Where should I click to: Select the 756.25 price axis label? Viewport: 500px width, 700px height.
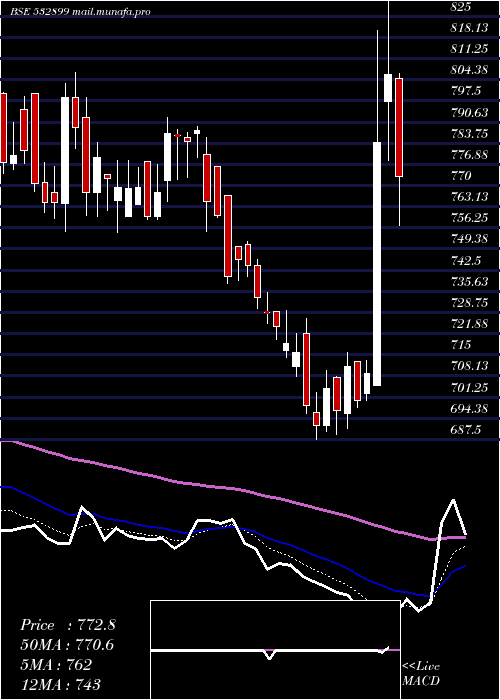(469, 218)
